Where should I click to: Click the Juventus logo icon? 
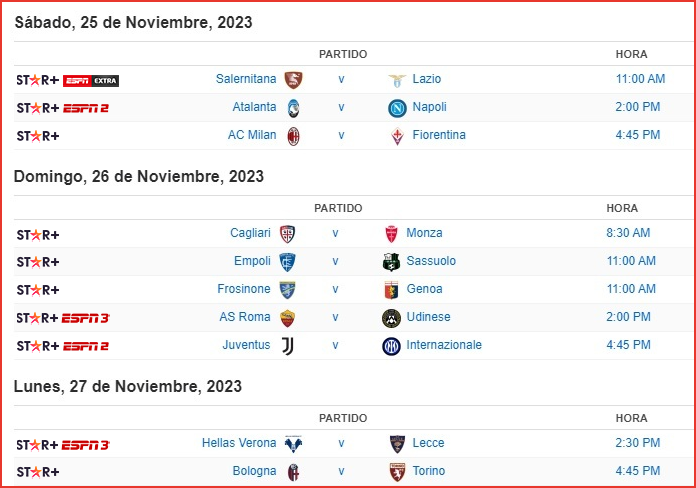pos(288,346)
